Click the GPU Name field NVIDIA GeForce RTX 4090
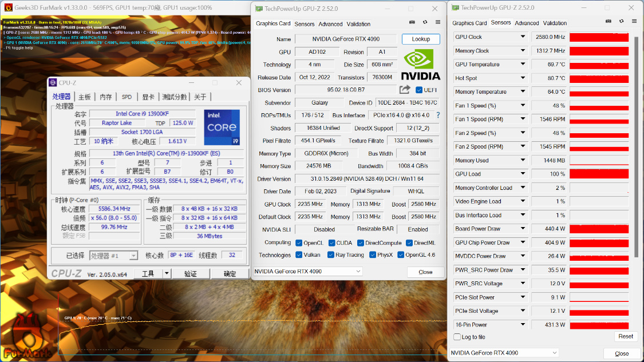644x362 pixels. (346, 39)
